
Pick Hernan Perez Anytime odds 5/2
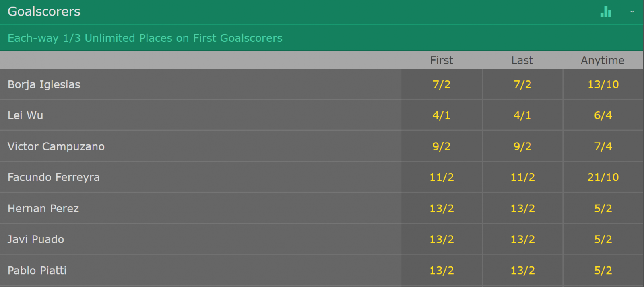(603, 208)
